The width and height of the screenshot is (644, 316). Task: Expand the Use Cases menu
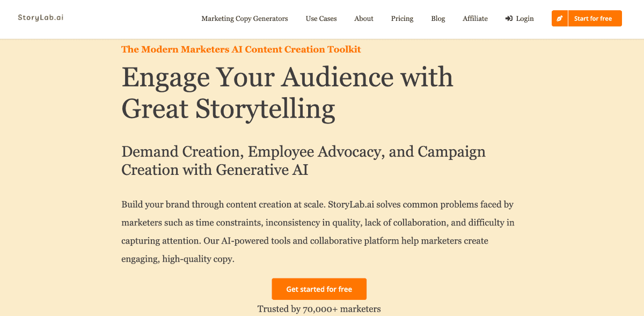(321, 19)
